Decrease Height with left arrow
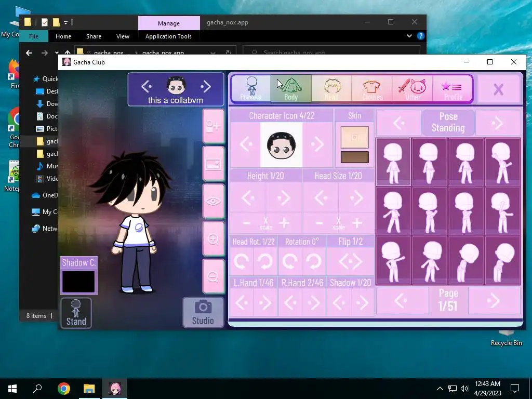The image size is (532, 399). 248,197
